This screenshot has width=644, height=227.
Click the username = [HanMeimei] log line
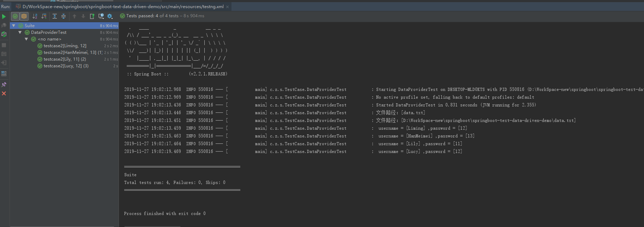tap(299, 136)
